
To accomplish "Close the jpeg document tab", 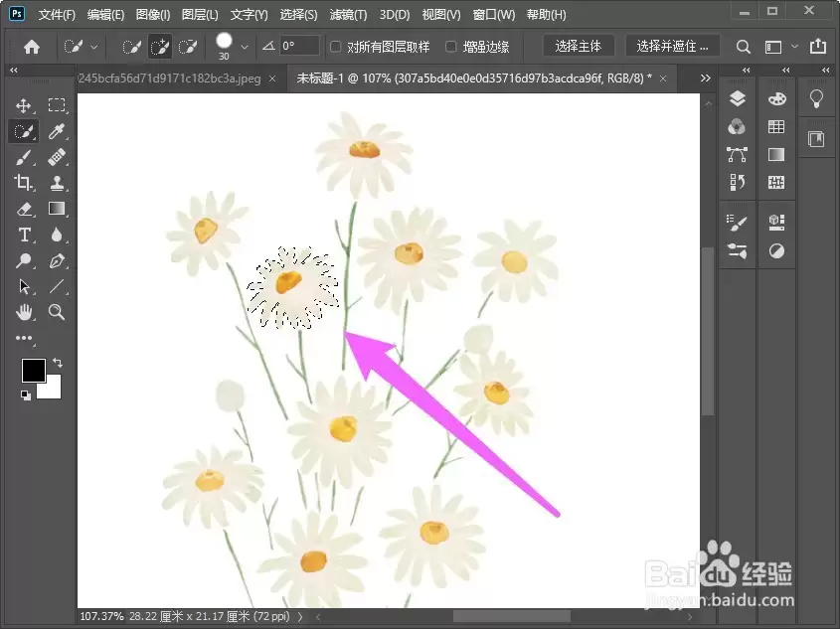I will click(272, 79).
